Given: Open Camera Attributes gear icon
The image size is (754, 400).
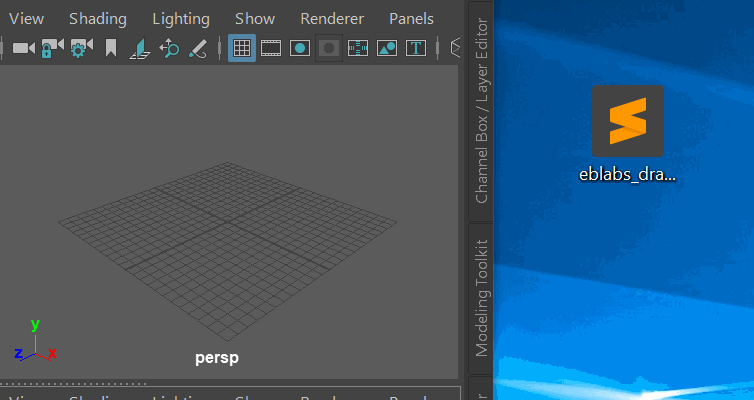Looking at the screenshot, I should [81, 48].
